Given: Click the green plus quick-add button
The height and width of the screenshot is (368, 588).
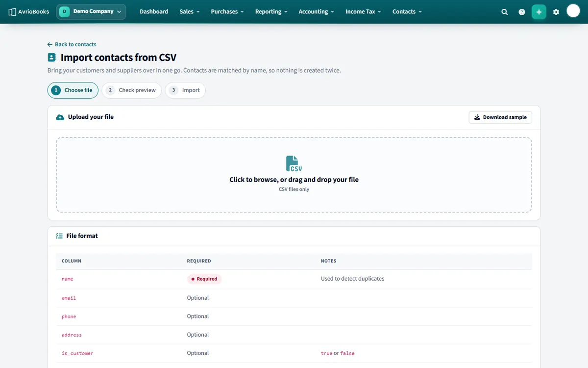Looking at the screenshot, I should pos(539,12).
